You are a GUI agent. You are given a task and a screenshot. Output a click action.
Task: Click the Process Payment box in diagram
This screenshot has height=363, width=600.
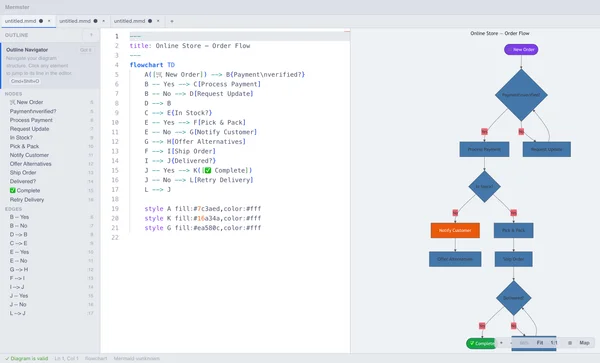tap(484, 149)
